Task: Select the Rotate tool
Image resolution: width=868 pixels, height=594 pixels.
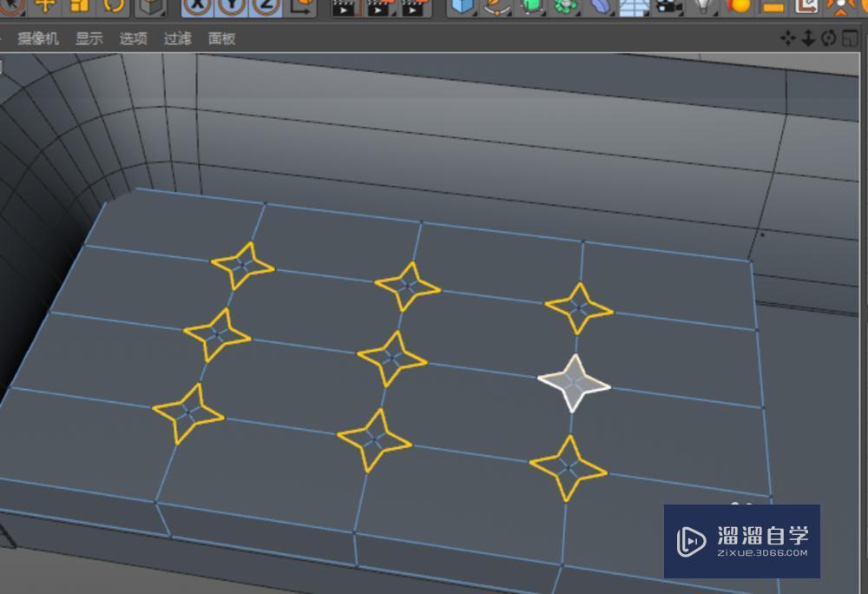Action: coord(114,5)
